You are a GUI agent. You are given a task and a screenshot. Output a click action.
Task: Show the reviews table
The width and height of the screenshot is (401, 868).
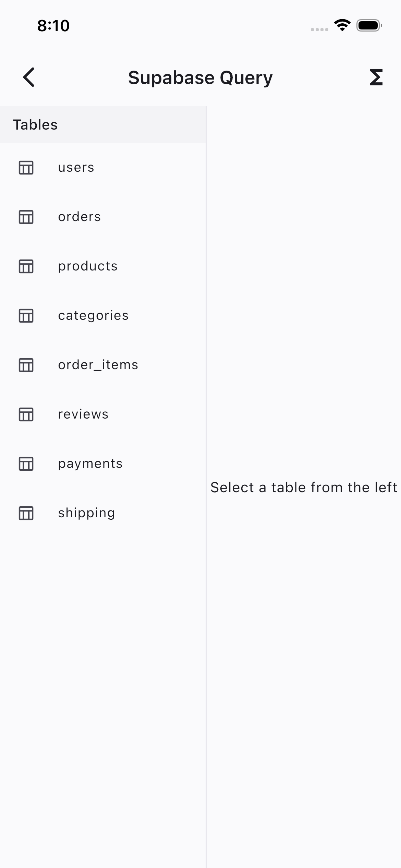coord(83,414)
